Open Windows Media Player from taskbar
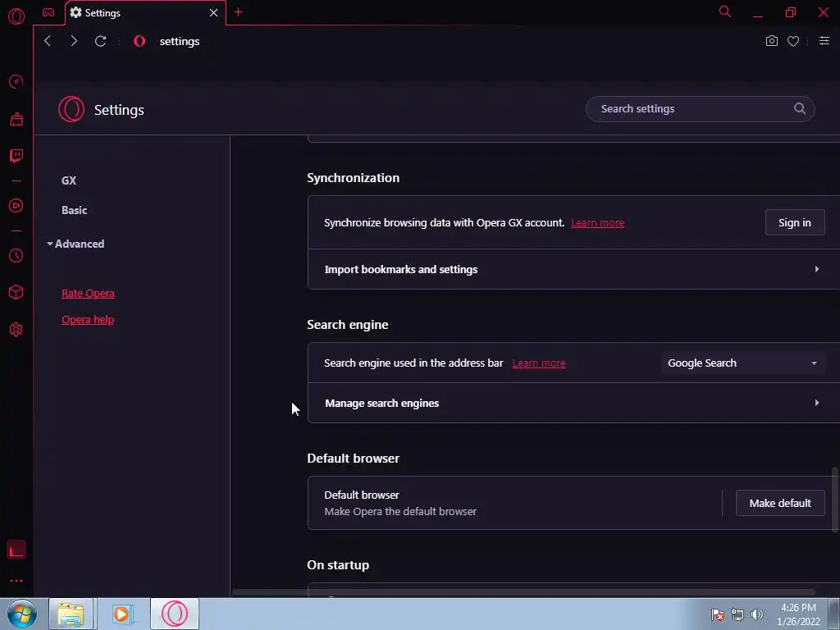The height and width of the screenshot is (630, 840). 121,614
